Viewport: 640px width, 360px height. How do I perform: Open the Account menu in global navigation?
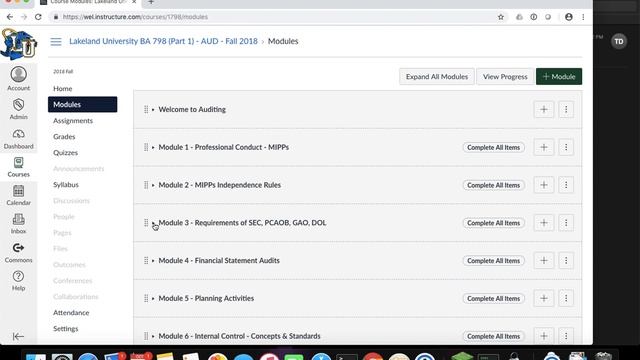tap(18, 79)
